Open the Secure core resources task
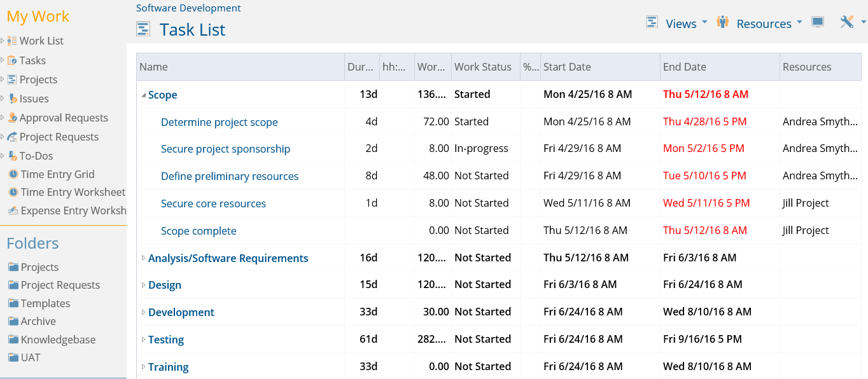This screenshot has height=379, width=868. (213, 203)
